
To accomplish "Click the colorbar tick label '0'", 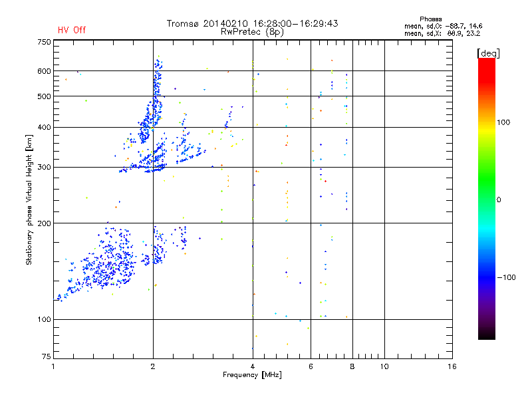I will click(499, 200).
